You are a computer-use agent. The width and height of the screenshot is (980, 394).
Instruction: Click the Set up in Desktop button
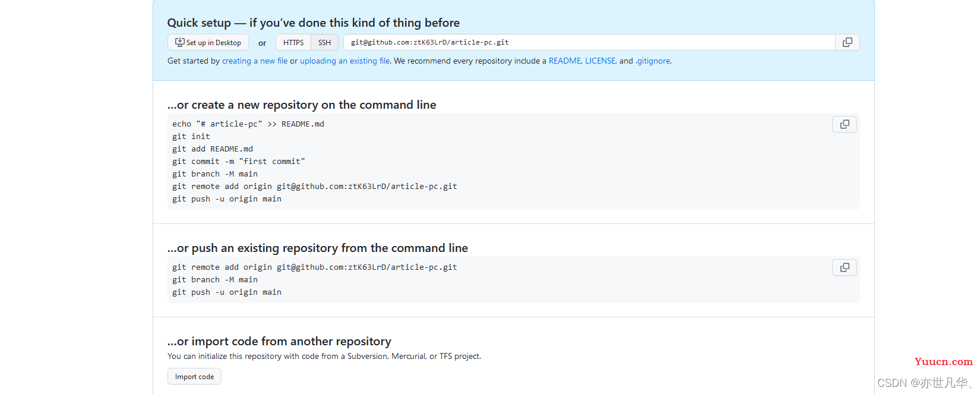point(208,42)
